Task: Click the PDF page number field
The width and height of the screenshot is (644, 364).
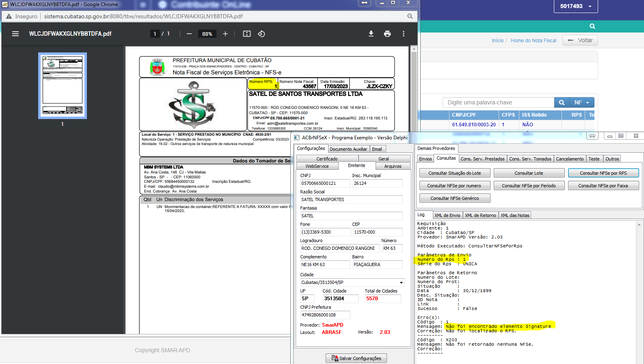Action: [x=155, y=34]
